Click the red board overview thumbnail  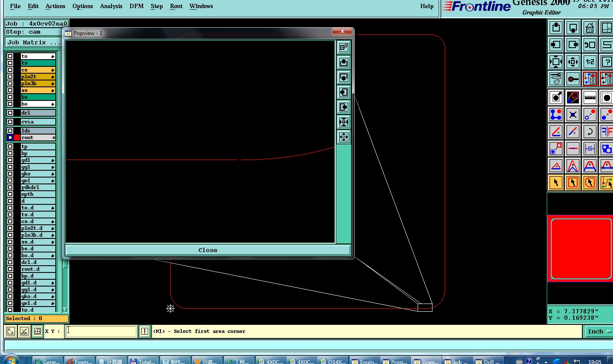[581, 249]
